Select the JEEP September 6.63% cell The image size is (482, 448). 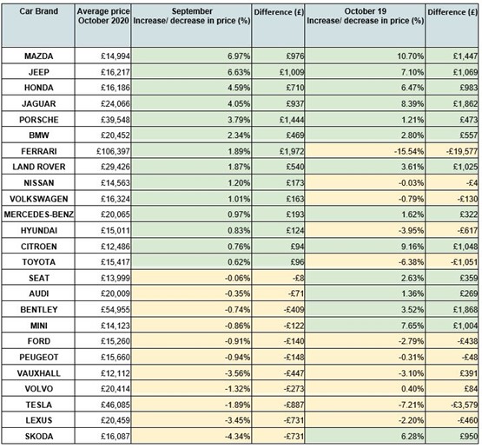click(191, 71)
